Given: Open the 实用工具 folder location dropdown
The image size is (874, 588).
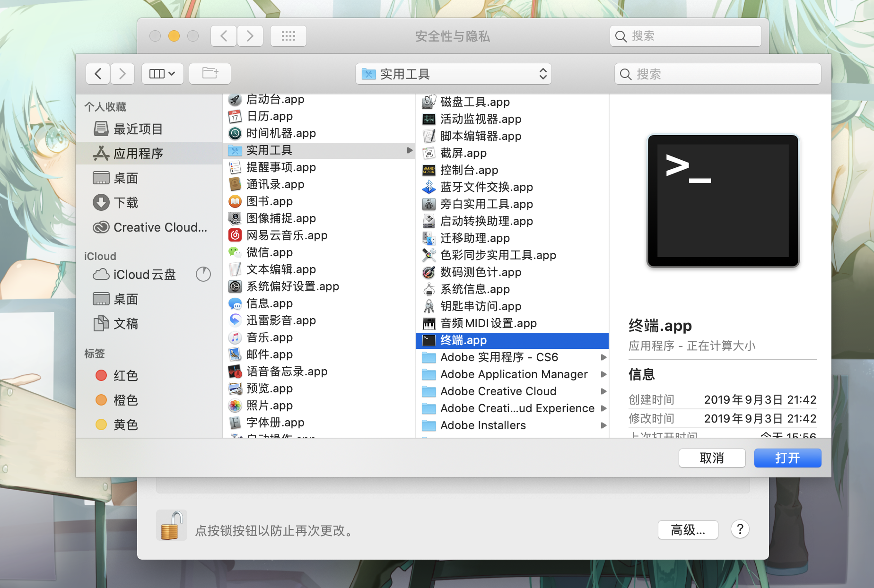Looking at the screenshot, I should (x=454, y=74).
